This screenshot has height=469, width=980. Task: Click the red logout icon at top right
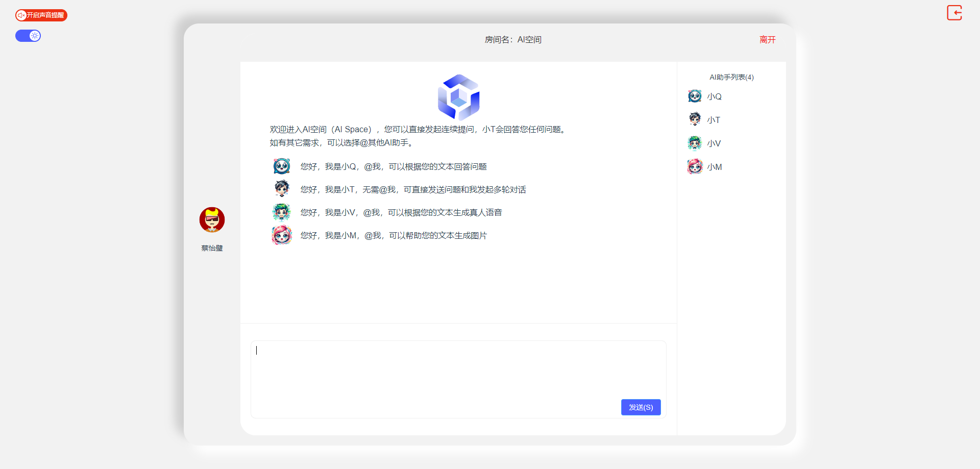(x=954, y=13)
